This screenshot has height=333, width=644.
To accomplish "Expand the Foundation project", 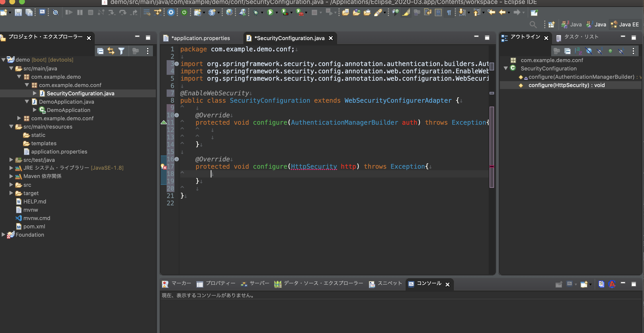I will (x=3, y=235).
